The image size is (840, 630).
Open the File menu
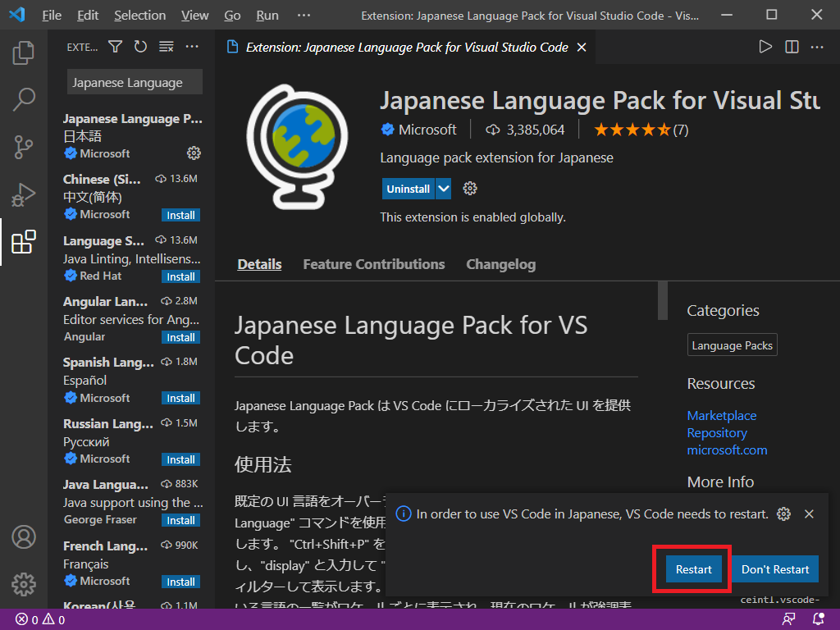coord(52,15)
